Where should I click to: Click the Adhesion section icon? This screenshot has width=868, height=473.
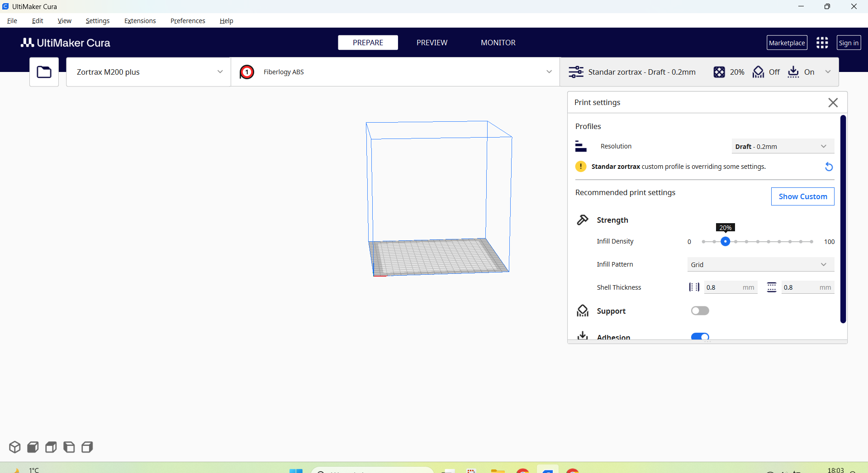[583, 335]
